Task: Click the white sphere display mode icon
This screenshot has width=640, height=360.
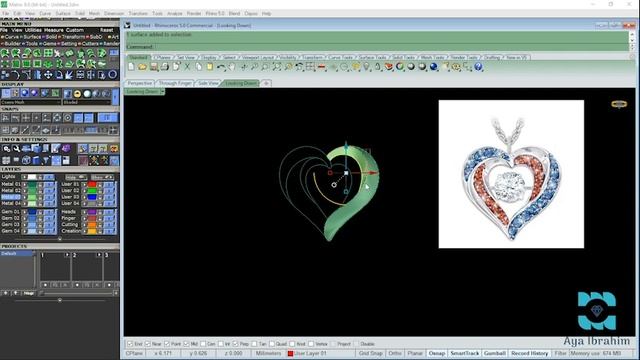Action: coord(87,94)
